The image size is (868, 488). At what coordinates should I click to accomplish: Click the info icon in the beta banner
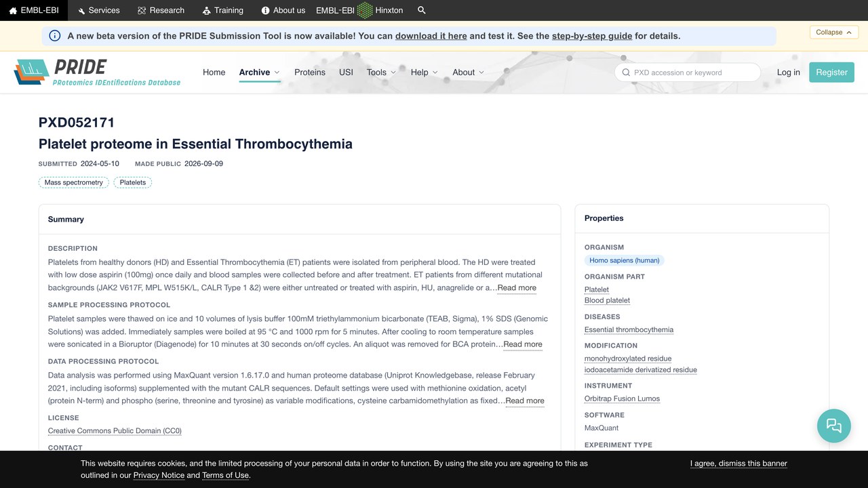tap(55, 36)
